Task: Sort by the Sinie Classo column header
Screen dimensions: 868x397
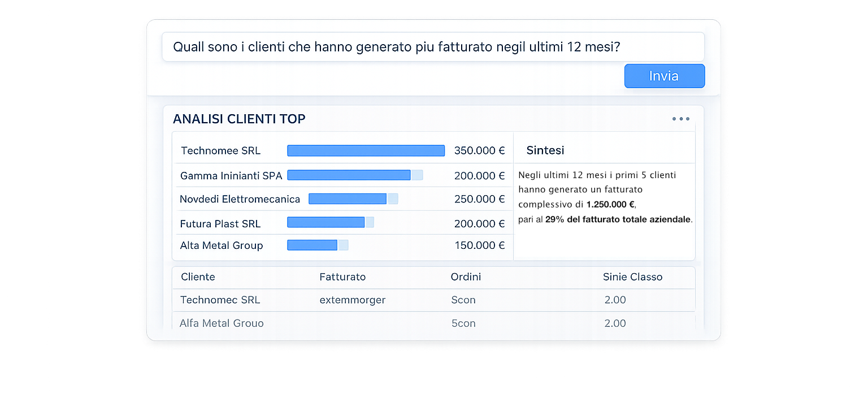Action: (x=632, y=277)
